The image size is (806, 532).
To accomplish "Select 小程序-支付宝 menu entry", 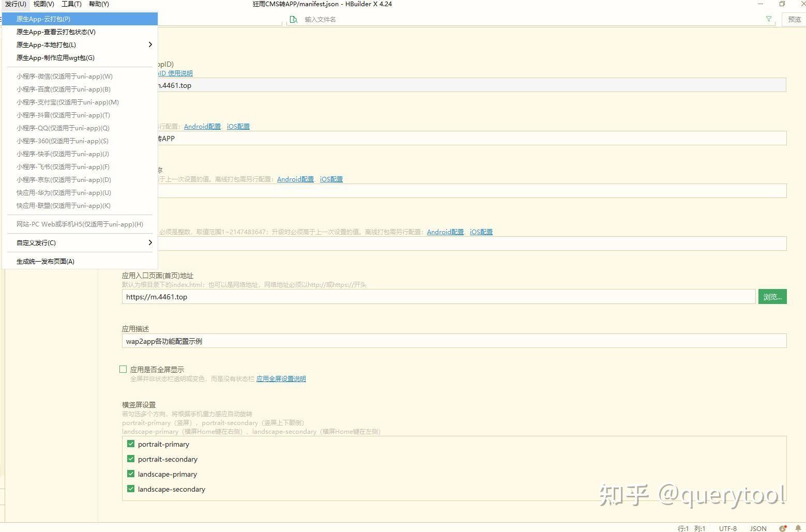I will [x=80, y=102].
